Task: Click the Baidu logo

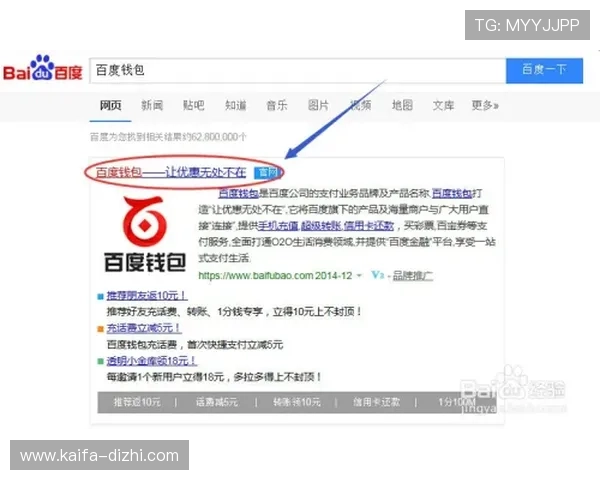Action: 42,68
